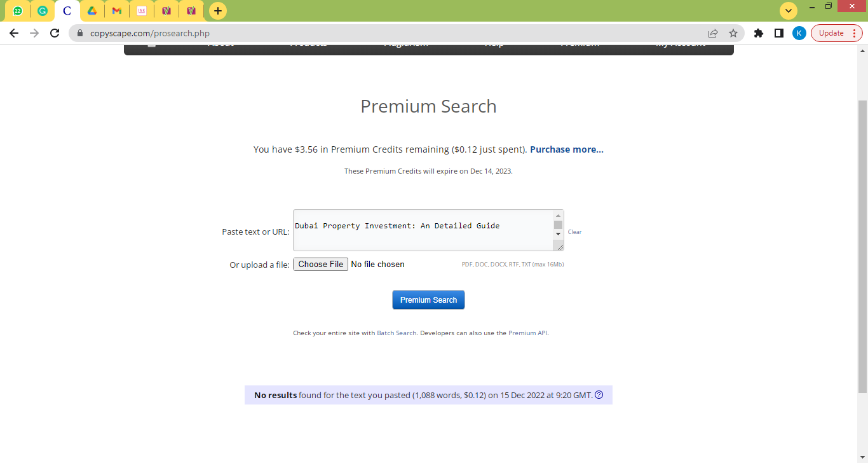
Task: View site security lock info
Action: coord(80,33)
